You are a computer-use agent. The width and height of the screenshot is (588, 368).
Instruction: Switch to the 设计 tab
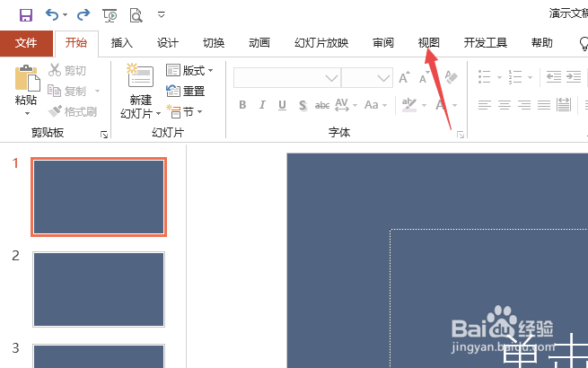[168, 43]
